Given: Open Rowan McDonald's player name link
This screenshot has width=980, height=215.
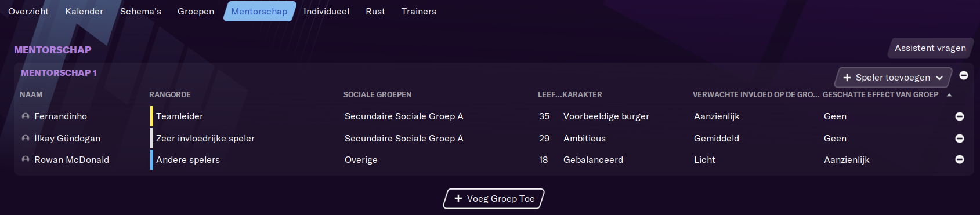Looking at the screenshot, I should (x=71, y=160).
